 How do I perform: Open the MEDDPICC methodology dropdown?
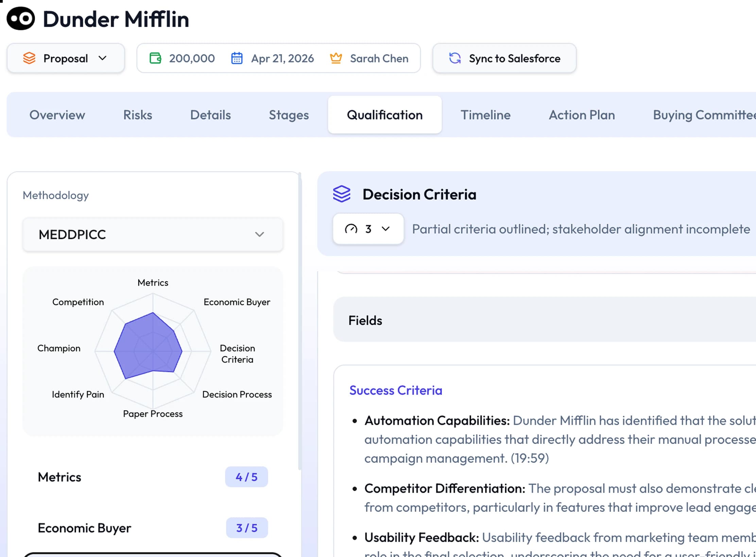[x=153, y=234]
